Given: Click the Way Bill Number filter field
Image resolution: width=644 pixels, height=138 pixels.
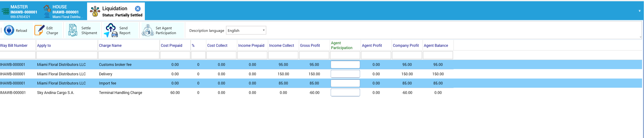Looking at the screenshot, I should coord(18,55).
